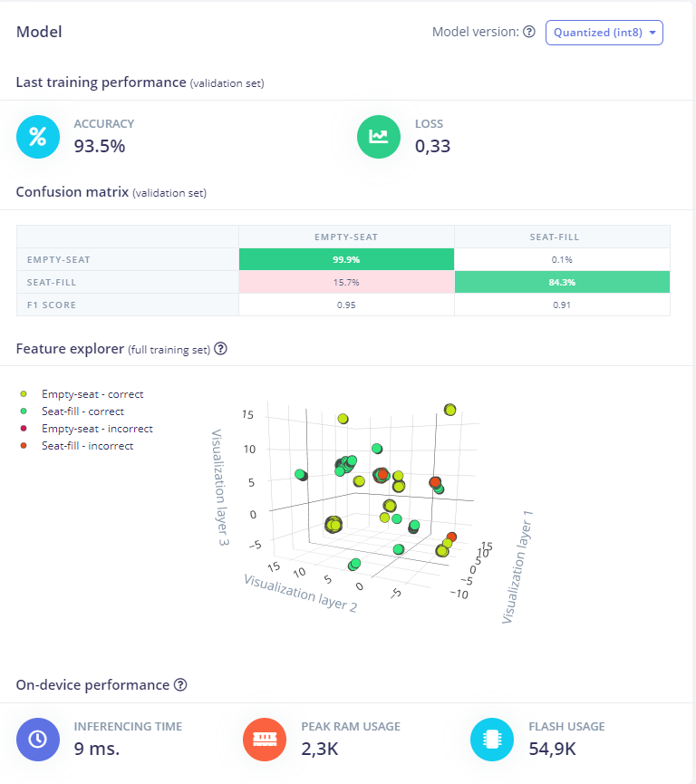This screenshot has height=784, width=696.
Task: Open the Quantized (int8) model version dropdown
Action: coord(604,33)
